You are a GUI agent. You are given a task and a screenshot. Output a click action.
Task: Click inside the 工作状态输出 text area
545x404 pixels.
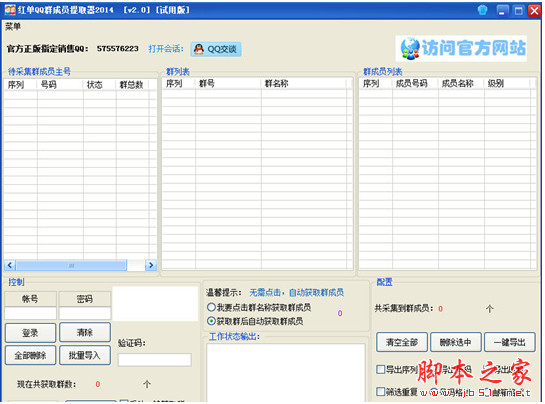pyautogui.click(x=286, y=373)
